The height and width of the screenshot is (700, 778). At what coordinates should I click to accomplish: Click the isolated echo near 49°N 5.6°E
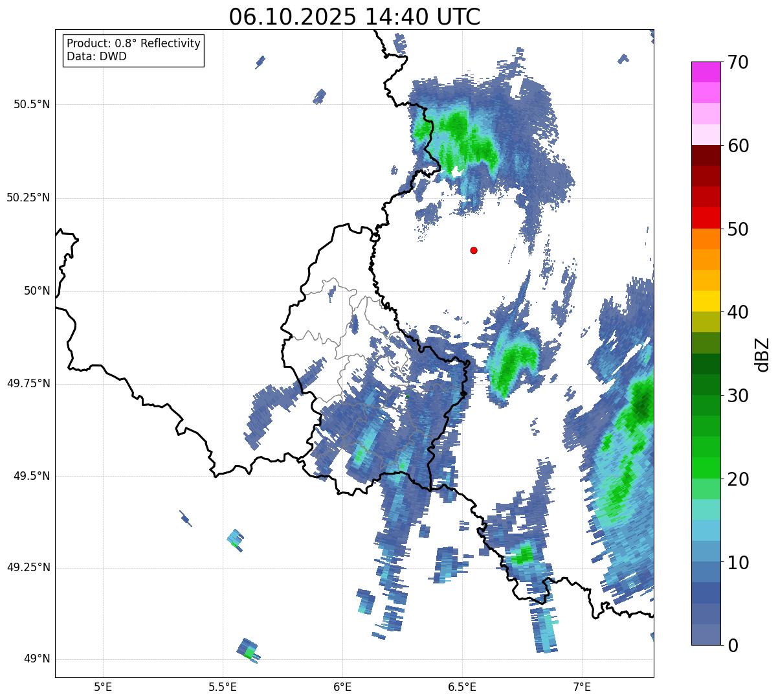[249, 650]
